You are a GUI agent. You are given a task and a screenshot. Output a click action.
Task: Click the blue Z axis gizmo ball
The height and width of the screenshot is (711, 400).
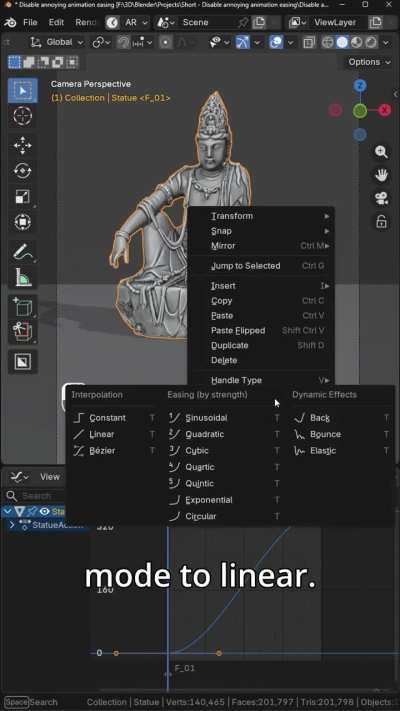(360, 86)
